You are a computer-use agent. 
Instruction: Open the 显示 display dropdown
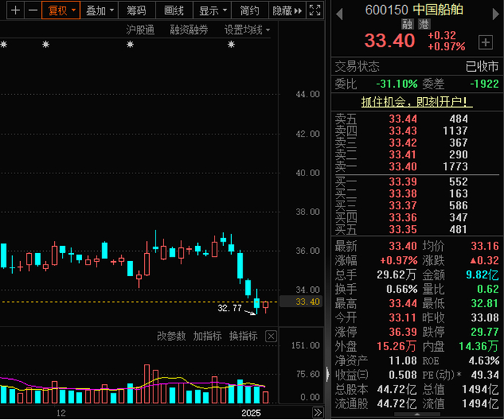(x=212, y=11)
